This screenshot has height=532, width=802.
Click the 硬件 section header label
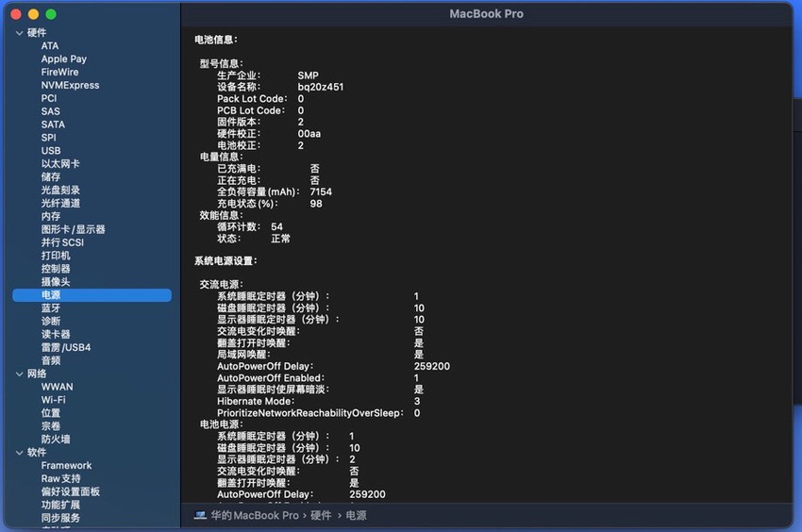point(37,33)
